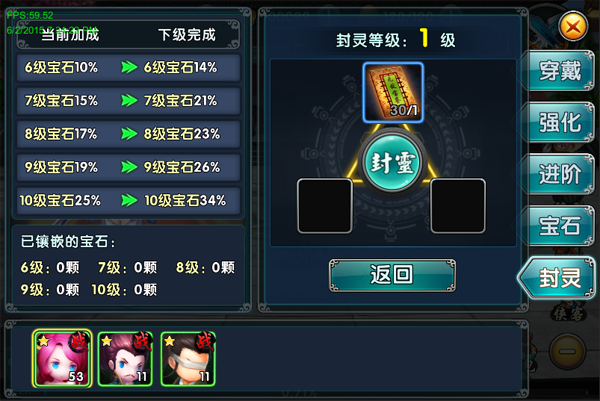
Task: Click the round minus button
Action: pyautogui.click(x=567, y=351)
